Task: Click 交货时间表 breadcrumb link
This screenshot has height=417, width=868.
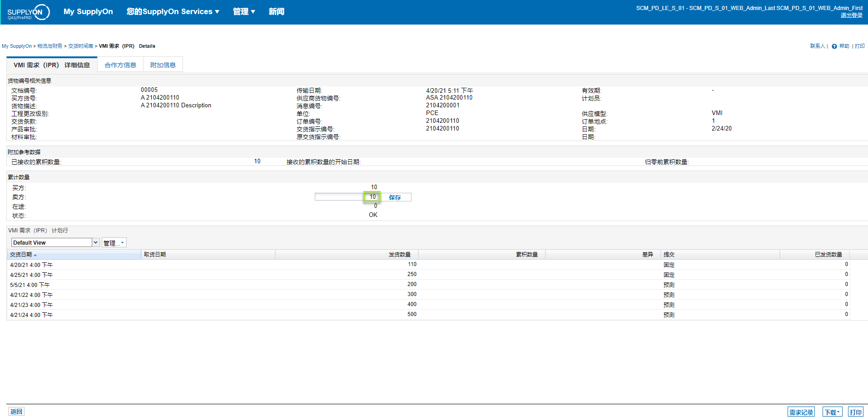Action: (81, 46)
